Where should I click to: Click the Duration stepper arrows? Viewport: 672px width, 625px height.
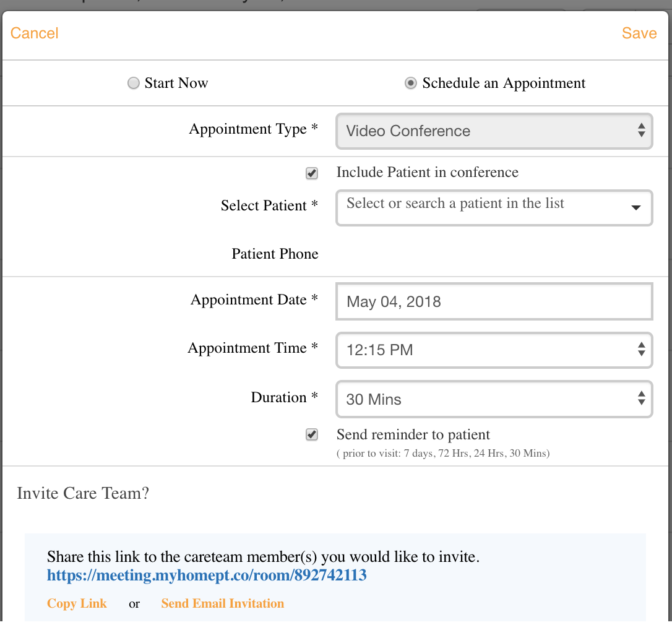(x=641, y=399)
